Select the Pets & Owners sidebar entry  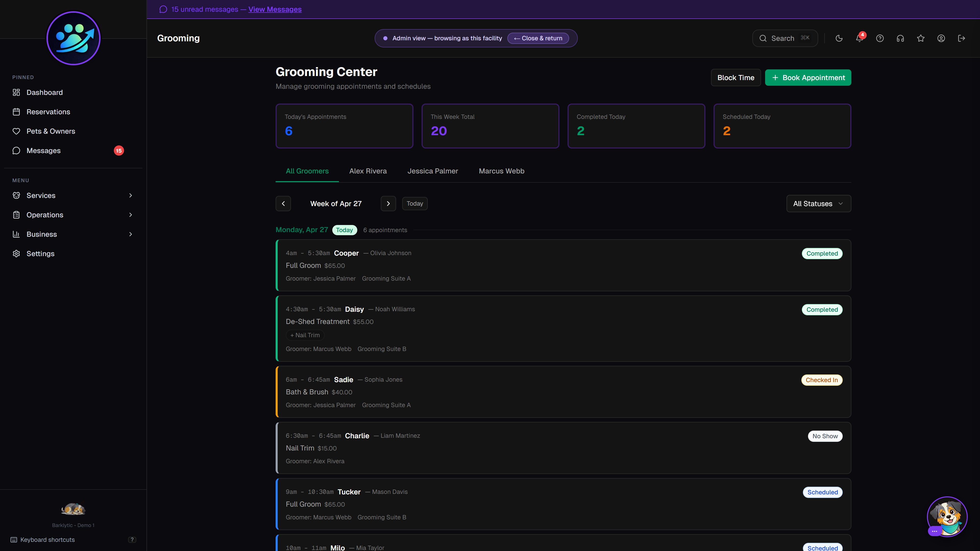51,131
